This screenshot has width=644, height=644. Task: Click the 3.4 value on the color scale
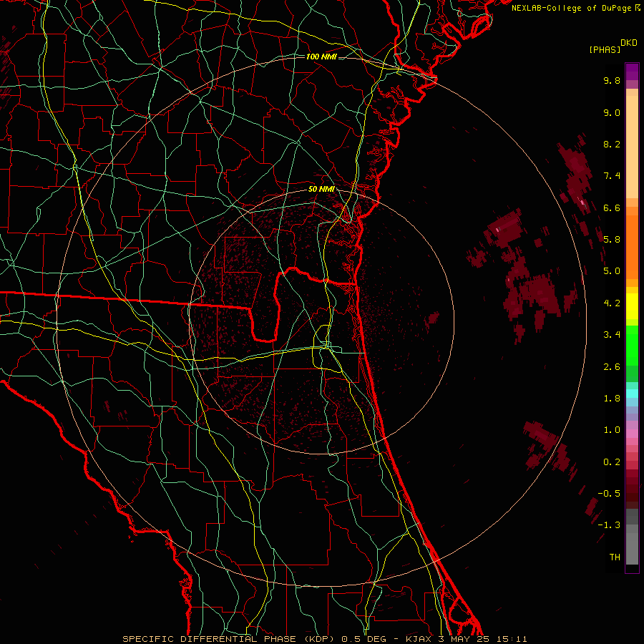click(612, 335)
